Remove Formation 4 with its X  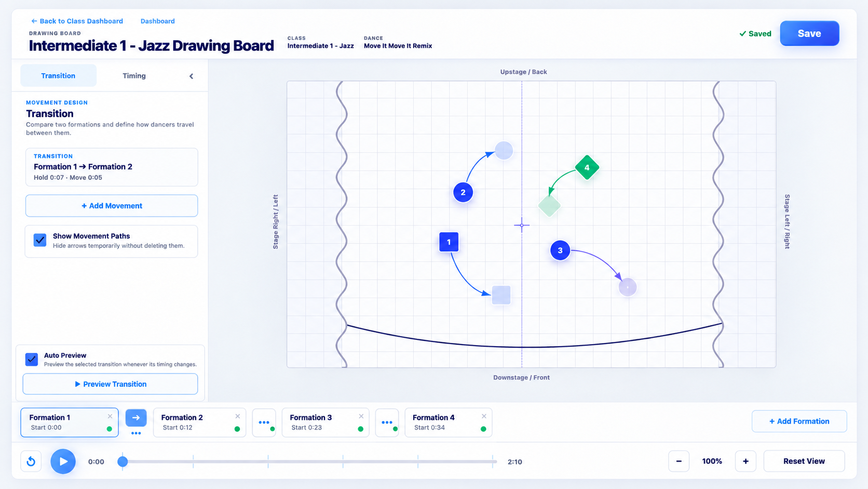click(484, 416)
